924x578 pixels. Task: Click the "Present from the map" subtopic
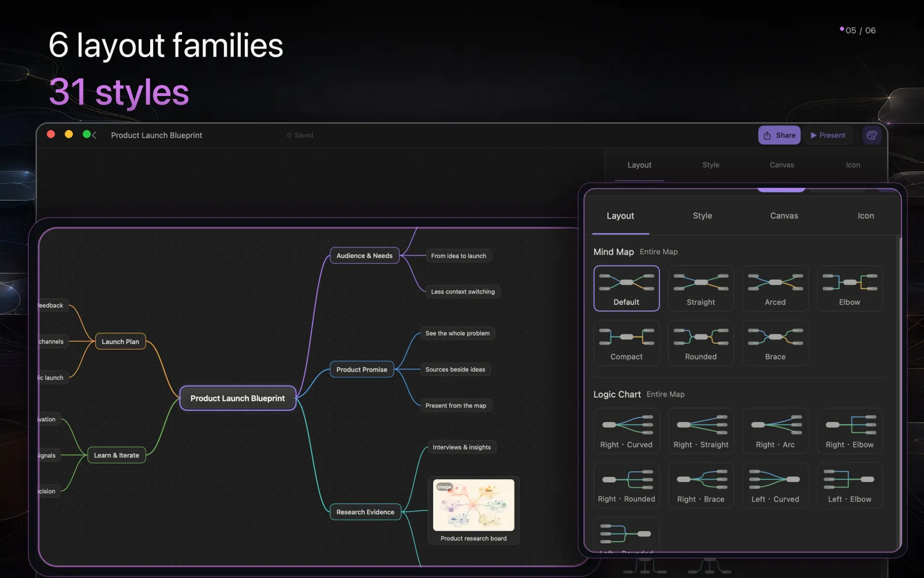[456, 406]
